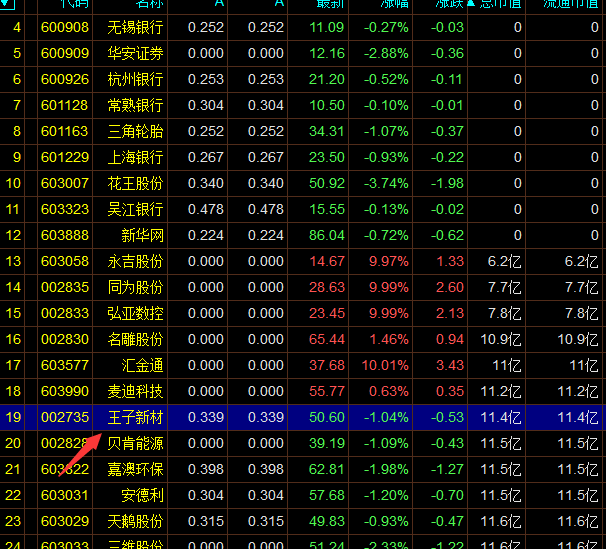The image size is (606, 549).
Task: Select stock code 600908
Action: coord(65,27)
